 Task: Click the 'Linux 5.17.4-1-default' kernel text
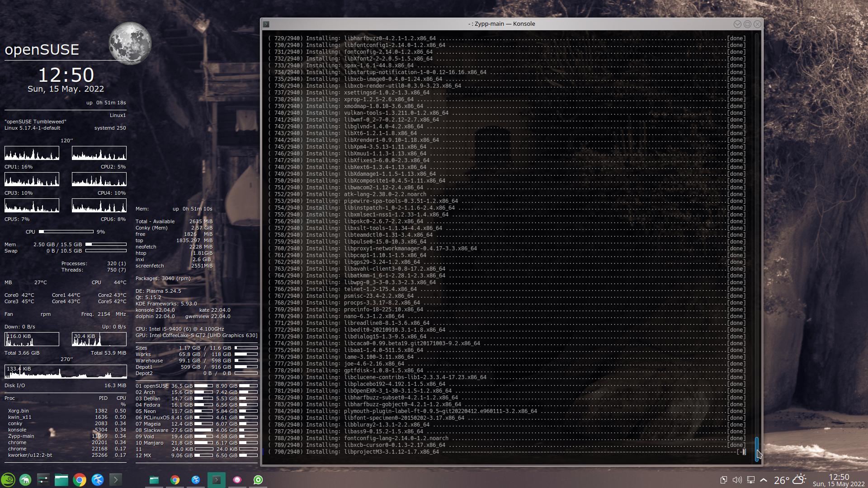[32, 128]
